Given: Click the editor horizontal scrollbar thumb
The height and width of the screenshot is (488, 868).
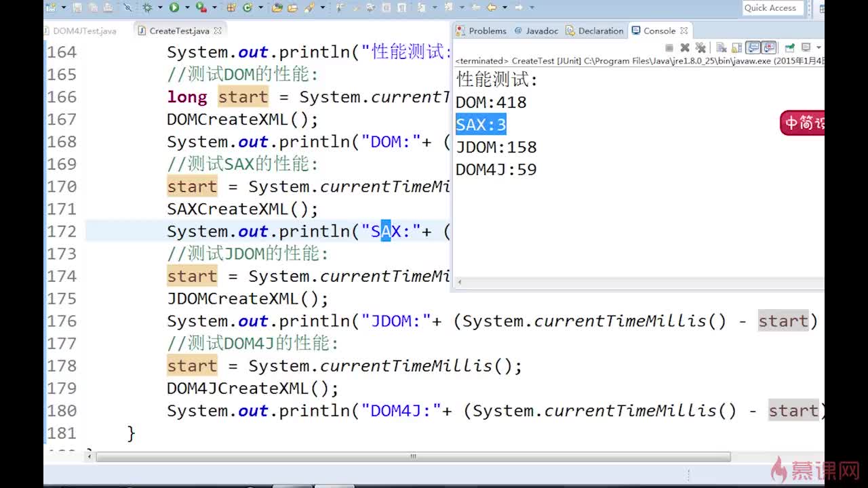Looking at the screenshot, I should [x=413, y=457].
